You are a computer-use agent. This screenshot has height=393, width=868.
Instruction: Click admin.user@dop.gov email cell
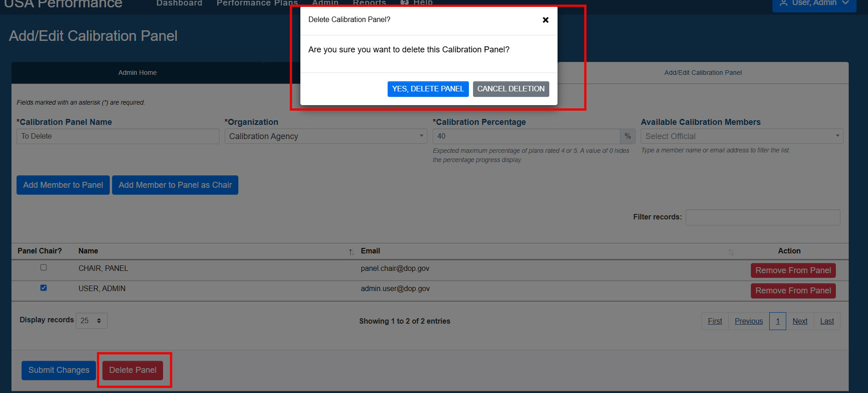coord(395,288)
